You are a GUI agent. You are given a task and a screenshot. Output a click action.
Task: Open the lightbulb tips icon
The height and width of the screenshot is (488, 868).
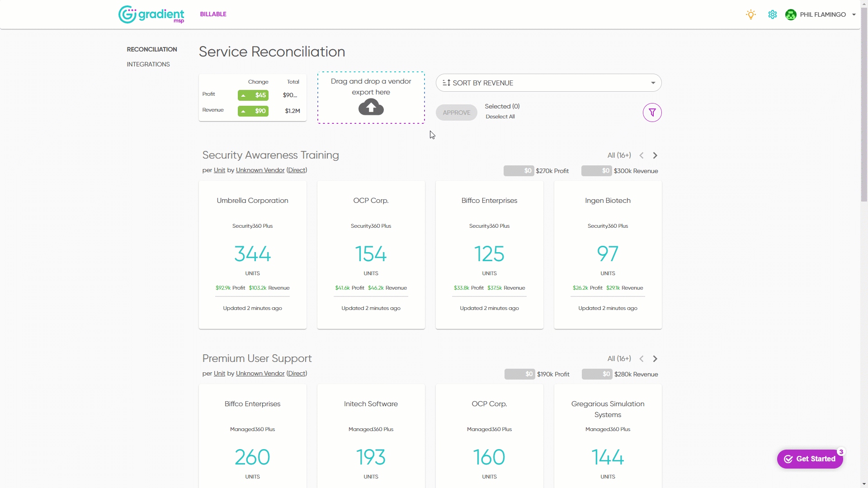coord(751,14)
